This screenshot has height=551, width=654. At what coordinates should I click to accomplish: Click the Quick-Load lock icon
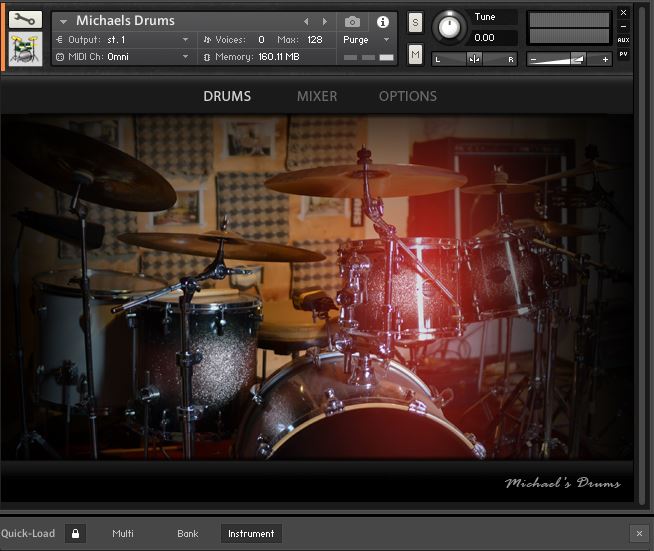coord(76,534)
